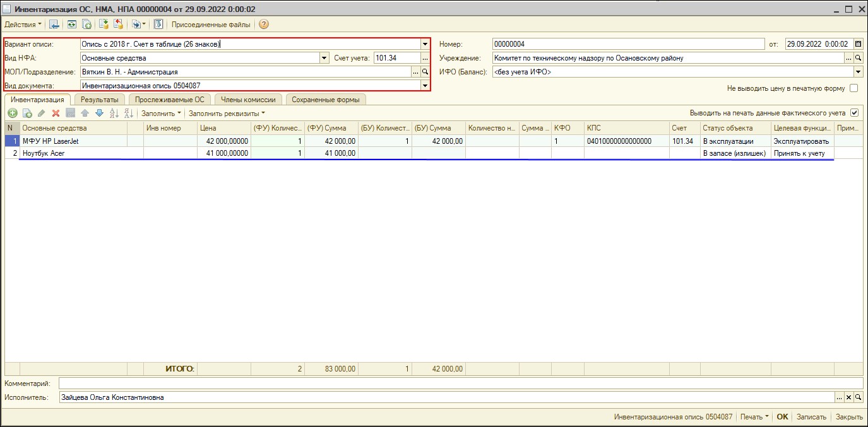
Task: Switch to the Результаты tab
Action: (100, 100)
